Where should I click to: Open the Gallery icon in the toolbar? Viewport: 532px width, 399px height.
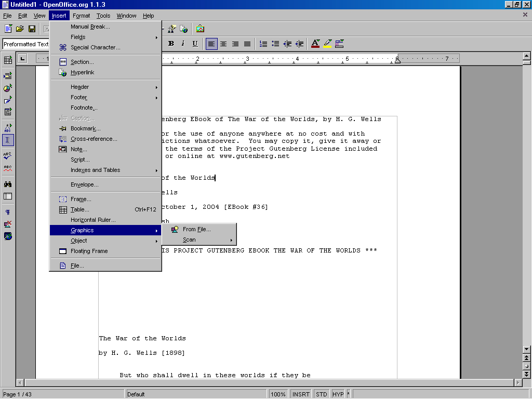pyautogui.click(x=200, y=29)
